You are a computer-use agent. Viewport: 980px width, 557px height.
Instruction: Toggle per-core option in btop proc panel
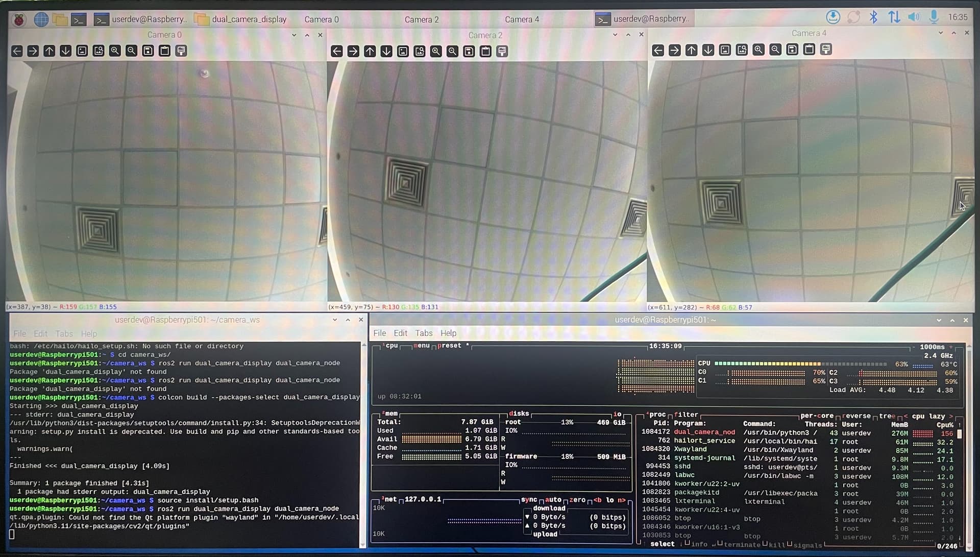click(x=817, y=416)
